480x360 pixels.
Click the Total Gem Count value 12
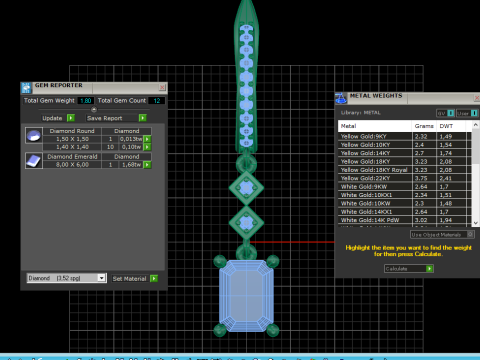tap(157, 101)
